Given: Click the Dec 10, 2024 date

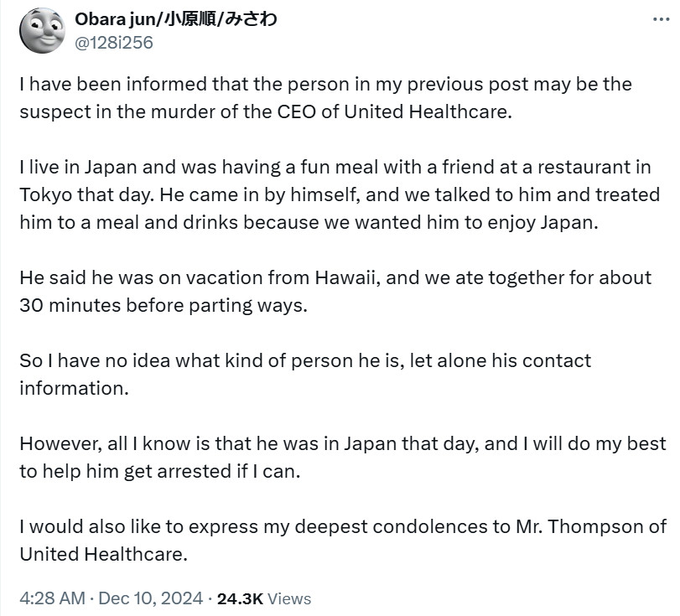Looking at the screenshot, I should 150,598.
